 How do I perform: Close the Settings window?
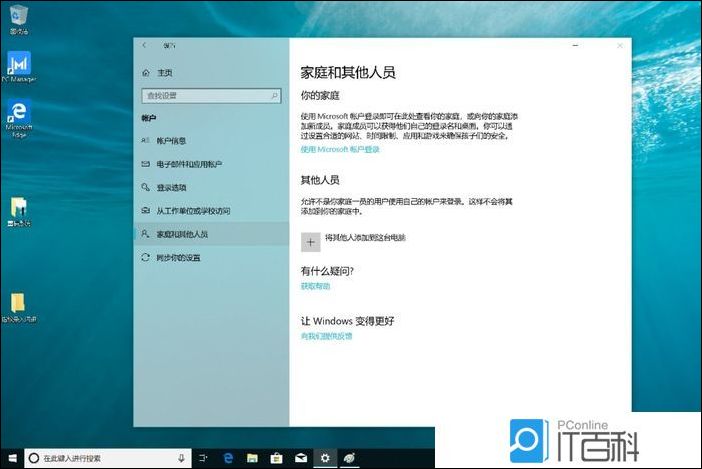(x=620, y=45)
